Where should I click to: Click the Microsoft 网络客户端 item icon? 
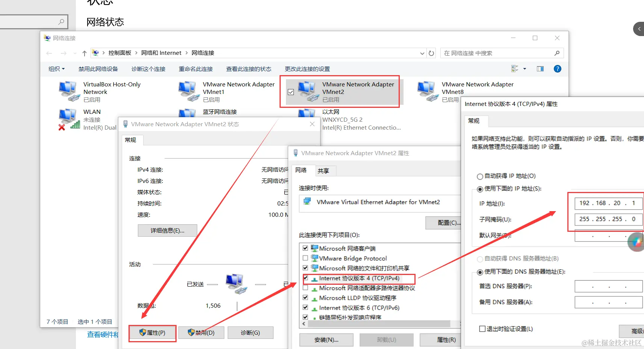click(x=314, y=248)
